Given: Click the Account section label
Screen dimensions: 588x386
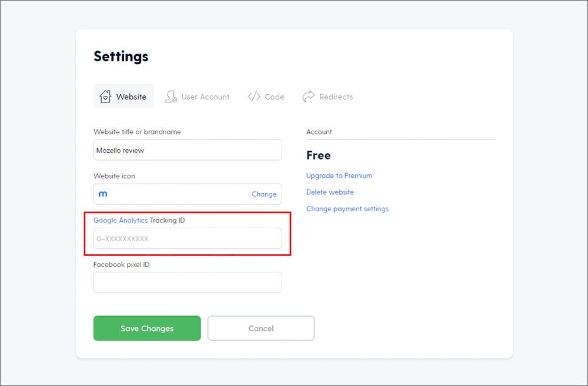Looking at the screenshot, I should coord(319,132).
